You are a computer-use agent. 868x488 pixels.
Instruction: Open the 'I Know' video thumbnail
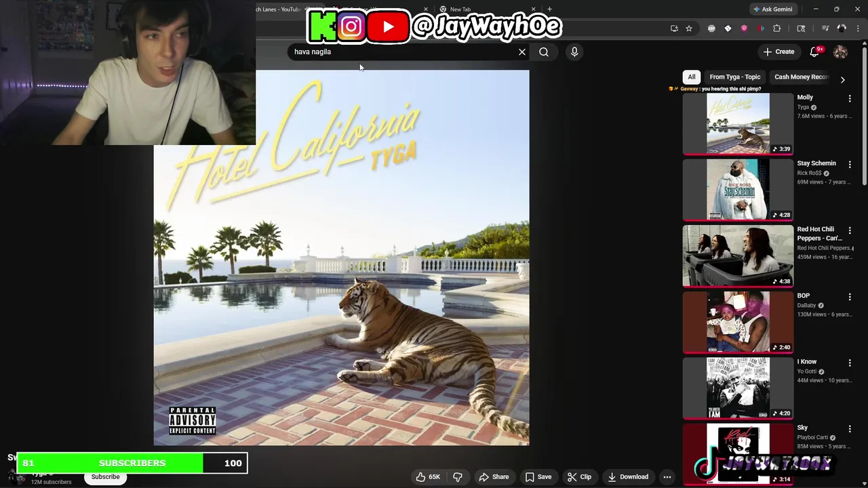pyautogui.click(x=738, y=388)
